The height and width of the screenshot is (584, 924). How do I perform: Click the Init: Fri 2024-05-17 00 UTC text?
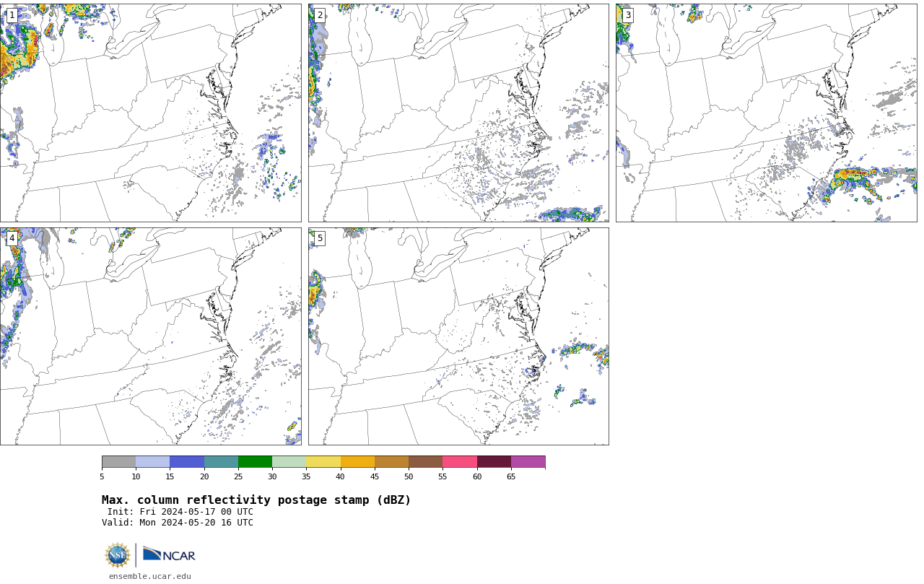tap(180, 512)
